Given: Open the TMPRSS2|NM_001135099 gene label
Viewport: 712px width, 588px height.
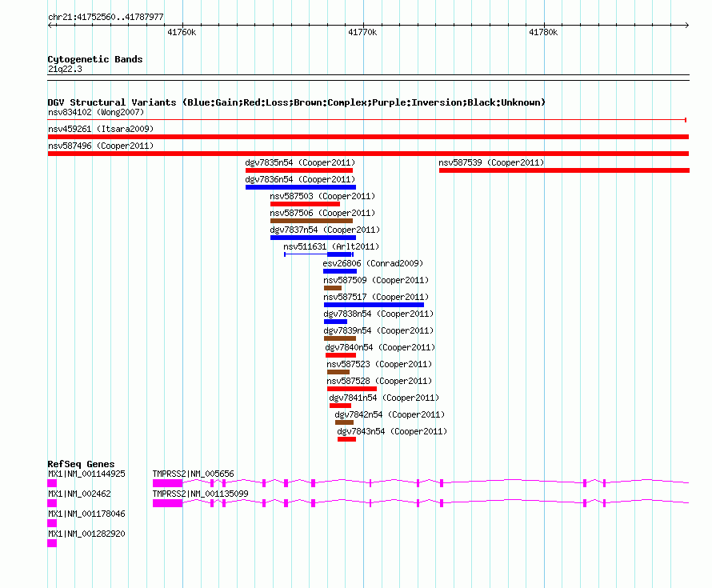Looking at the screenshot, I should point(200,494).
